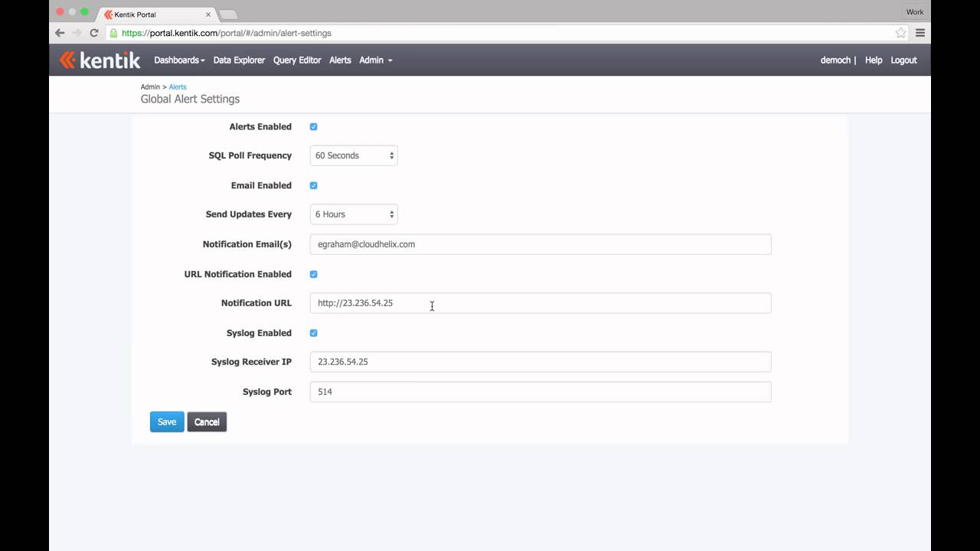The image size is (980, 551).
Task: Disable the Syslog Enabled checkbox
Action: [313, 333]
